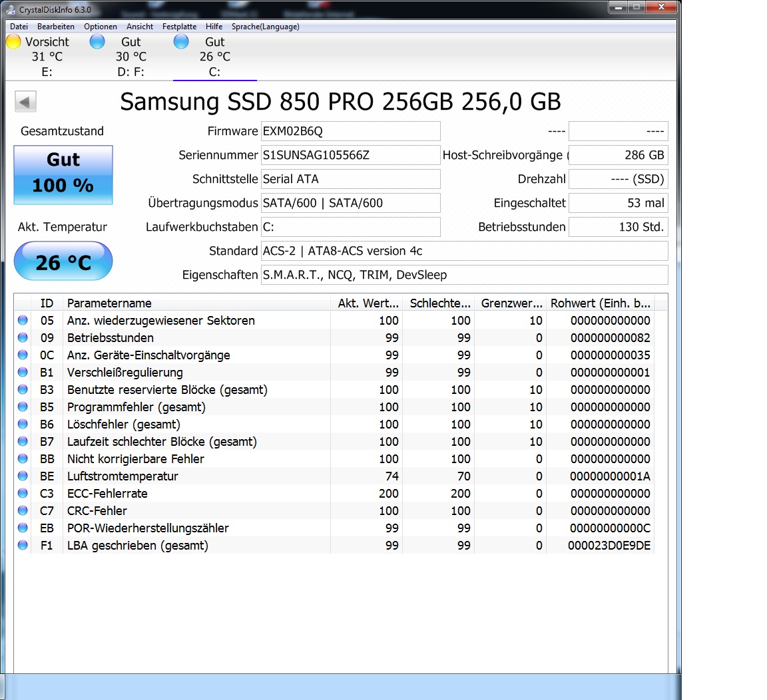Click the Eingeschaltet value 53 mal

coord(619,203)
